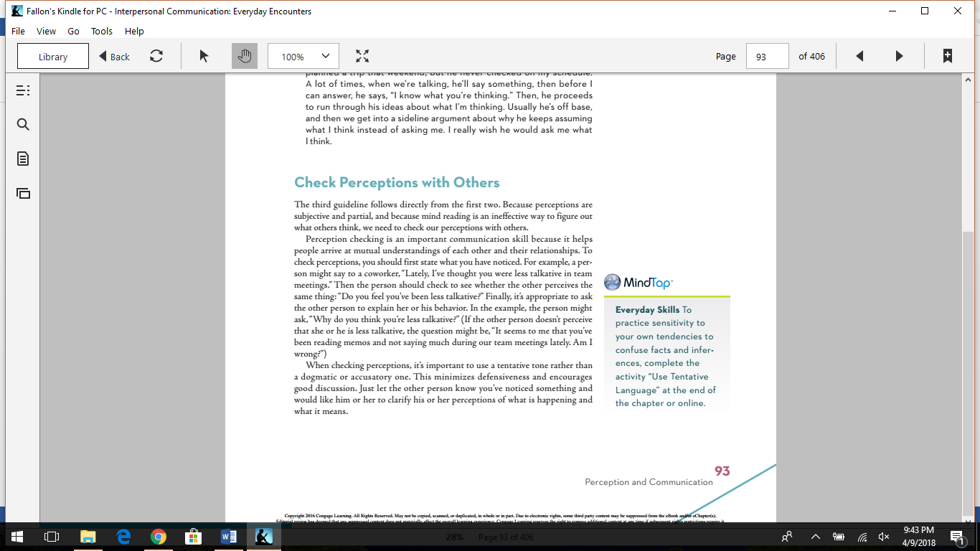This screenshot has width=980, height=551.
Task: Sync to the furthest page read
Action: (157, 55)
